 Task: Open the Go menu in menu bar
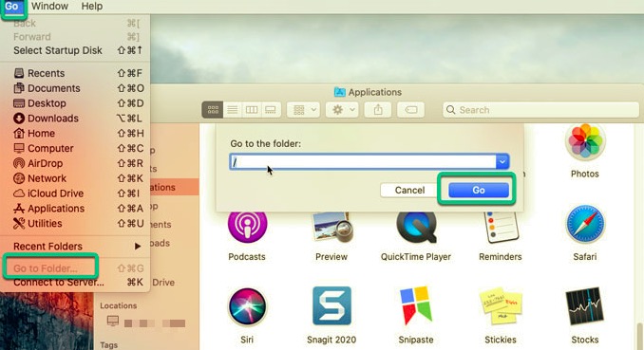[12, 6]
